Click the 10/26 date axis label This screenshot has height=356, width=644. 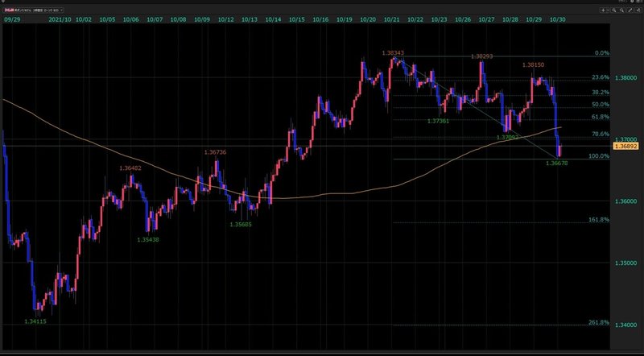coord(462,19)
